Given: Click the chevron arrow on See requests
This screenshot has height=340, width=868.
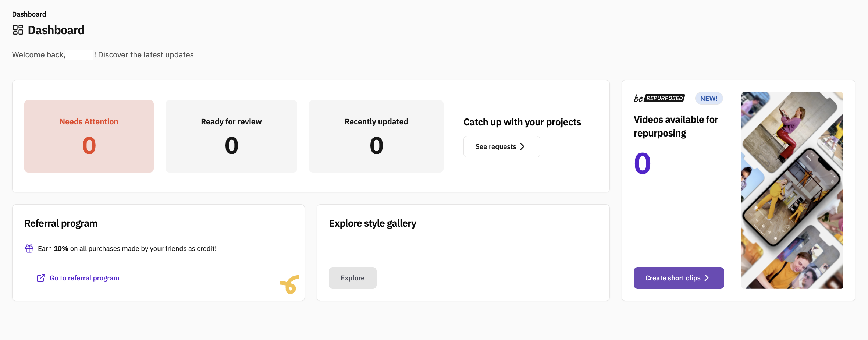Looking at the screenshot, I should 522,146.
